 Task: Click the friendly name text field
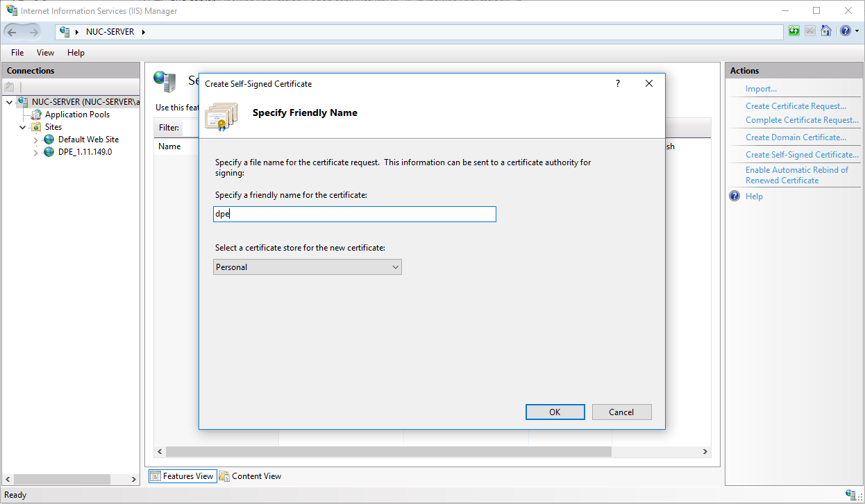coord(355,215)
